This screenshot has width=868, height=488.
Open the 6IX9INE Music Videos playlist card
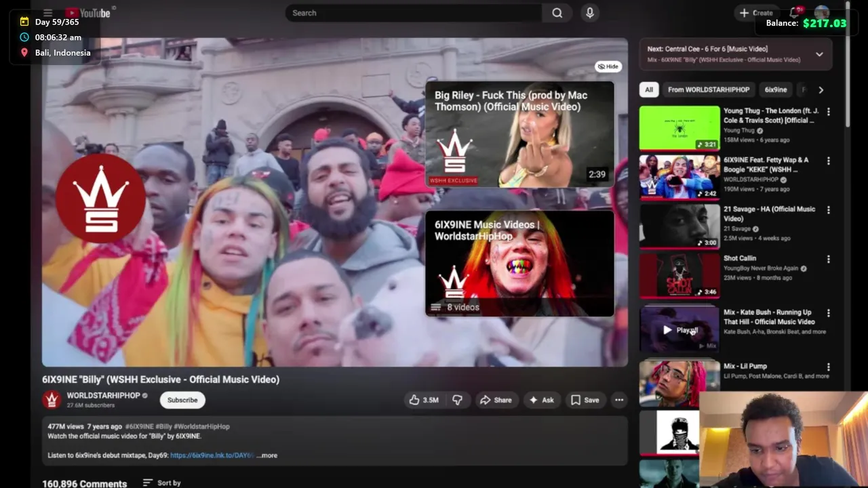click(519, 264)
